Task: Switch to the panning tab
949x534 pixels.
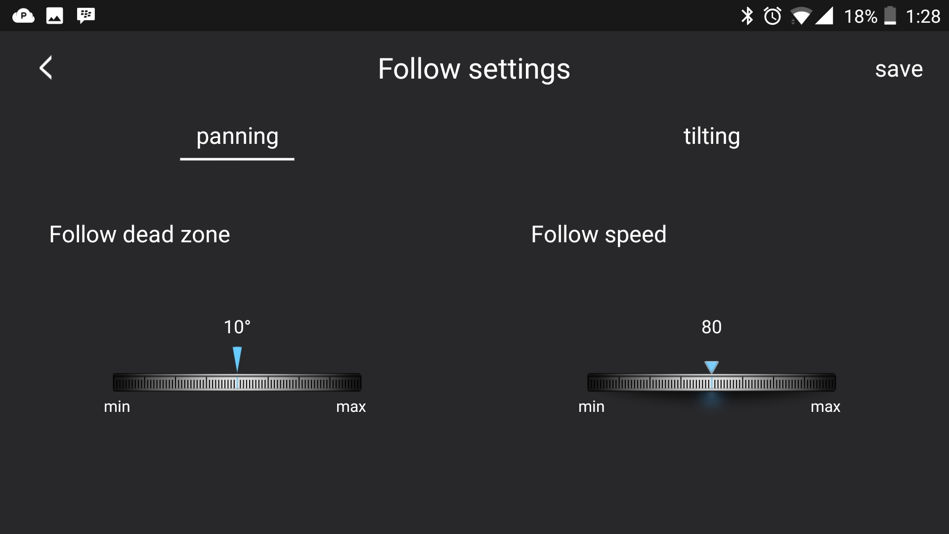Action: pyautogui.click(x=237, y=137)
